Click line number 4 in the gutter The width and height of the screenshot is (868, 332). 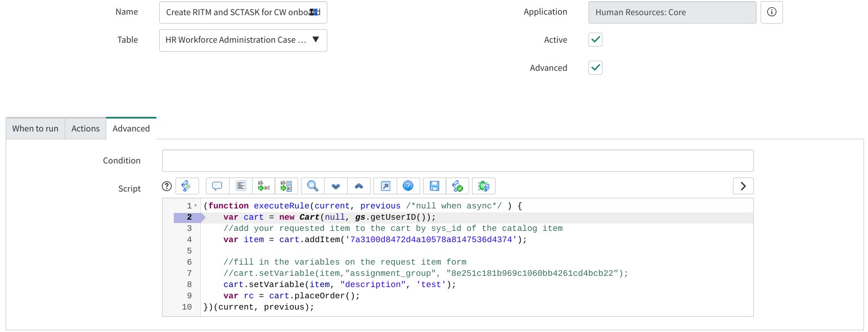click(189, 240)
